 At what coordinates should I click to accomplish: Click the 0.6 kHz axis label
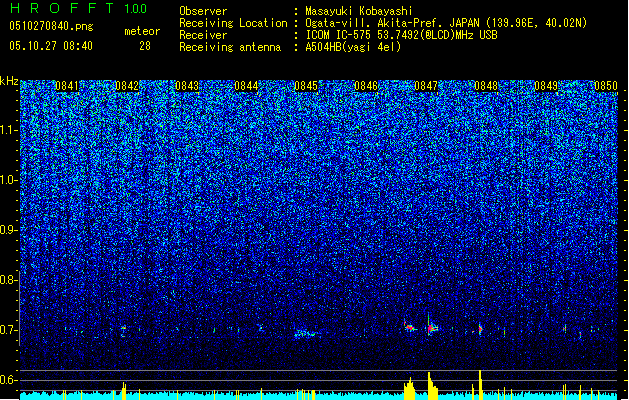(9, 380)
